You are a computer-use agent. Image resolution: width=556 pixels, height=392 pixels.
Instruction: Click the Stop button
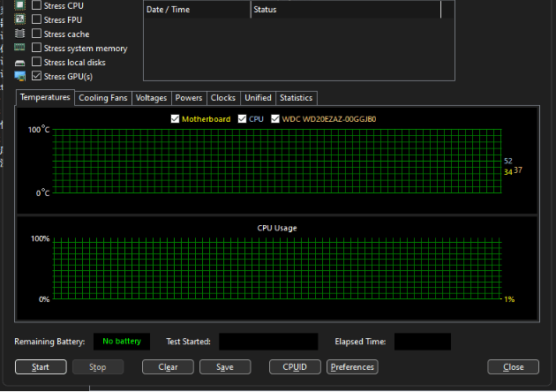[x=98, y=366]
